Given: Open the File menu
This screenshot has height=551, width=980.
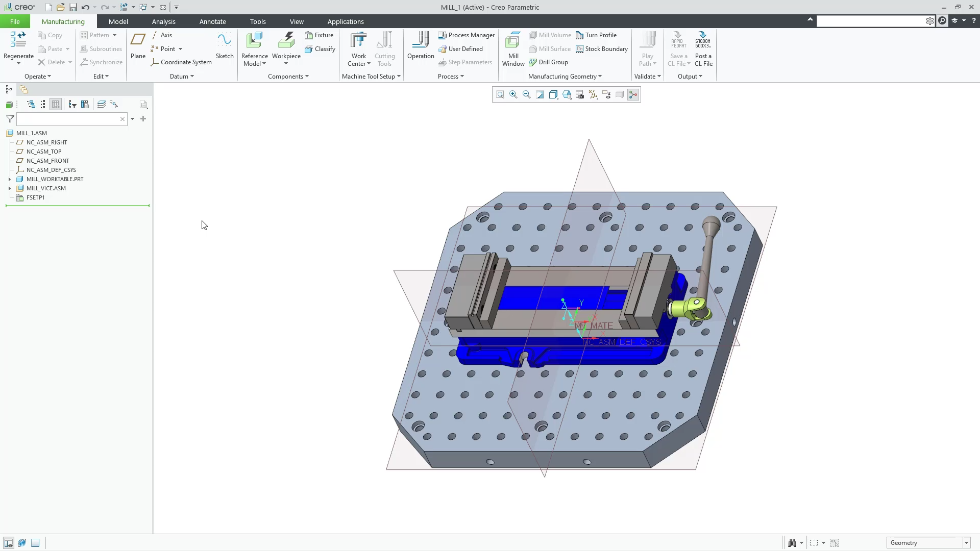Looking at the screenshot, I should pyautogui.click(x=15, y=21).
